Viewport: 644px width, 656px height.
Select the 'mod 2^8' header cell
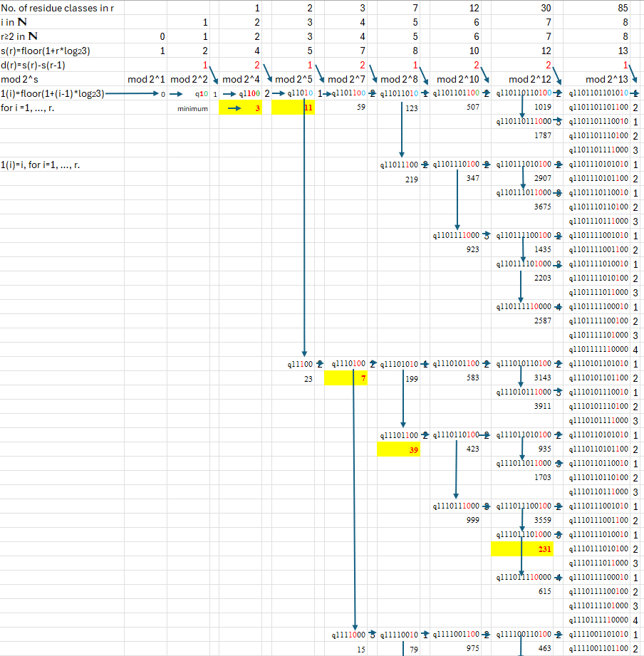(399, 80)
